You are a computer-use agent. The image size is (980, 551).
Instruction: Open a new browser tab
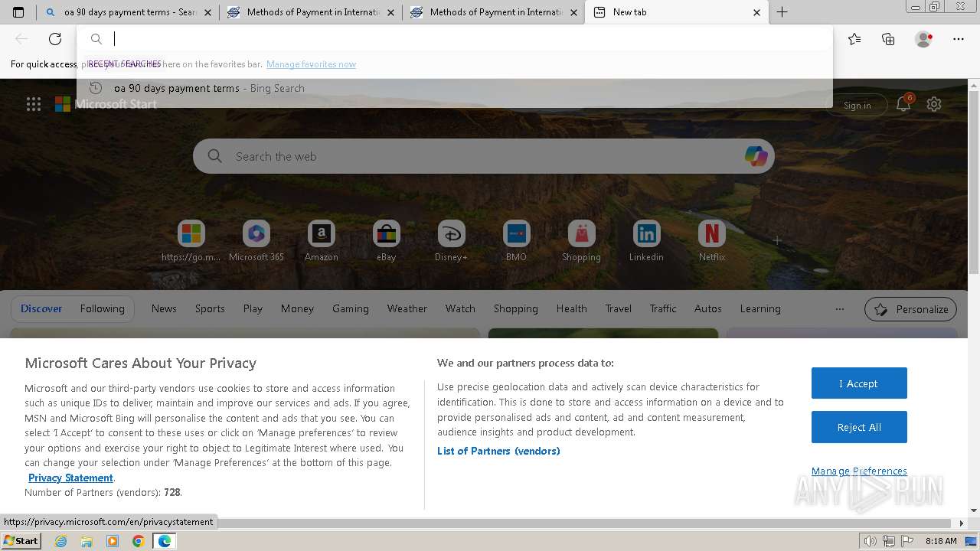[782, 12]
